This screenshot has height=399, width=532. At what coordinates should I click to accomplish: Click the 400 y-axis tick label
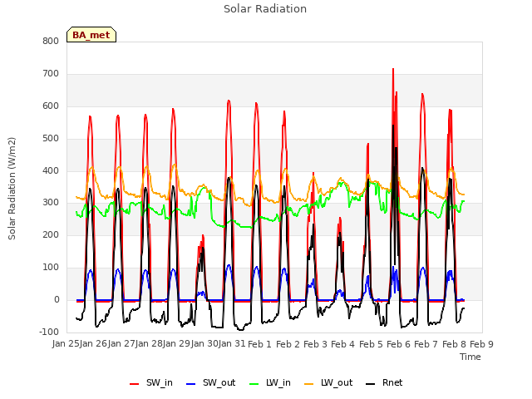pos(51,171)
